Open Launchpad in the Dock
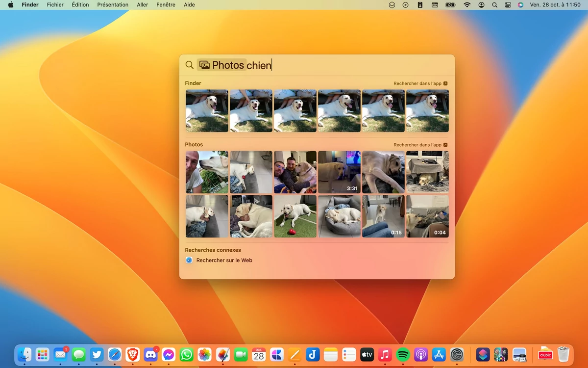588x368 pixels. (x=43, y=354)
